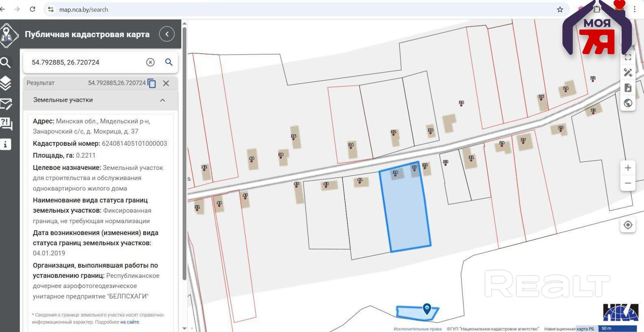Open the 'на сайте' link
Image resolution: width=644 pixels, height=332 pixels.
[x=130, y=322]
